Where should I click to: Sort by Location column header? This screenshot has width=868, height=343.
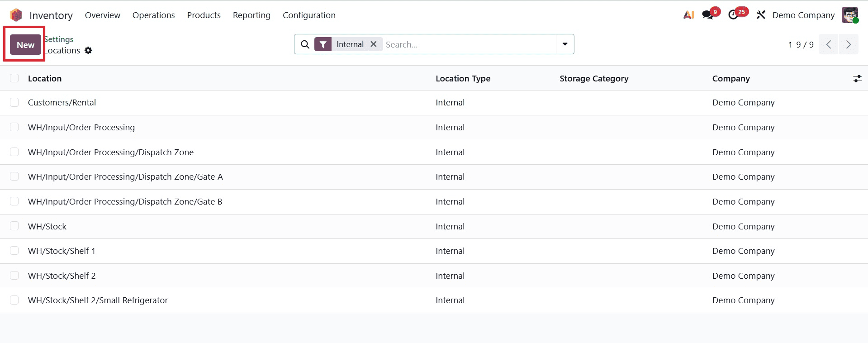(x=45, y=78)
